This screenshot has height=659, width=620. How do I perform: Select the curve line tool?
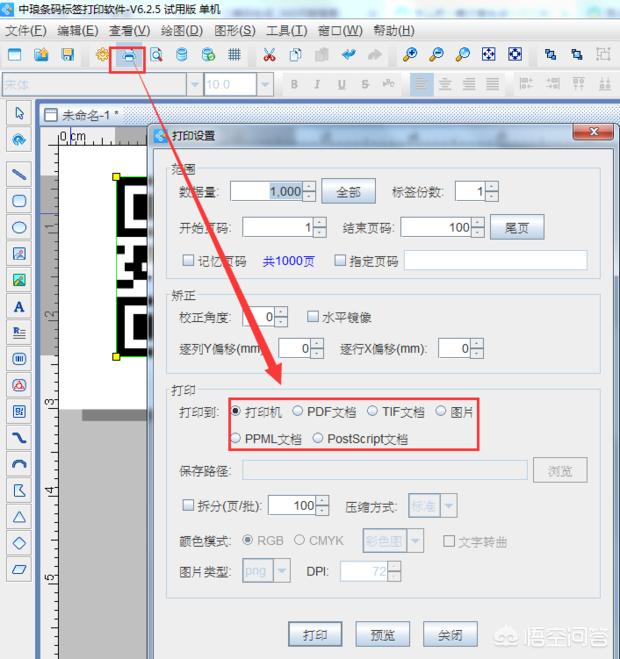point(19,438)
